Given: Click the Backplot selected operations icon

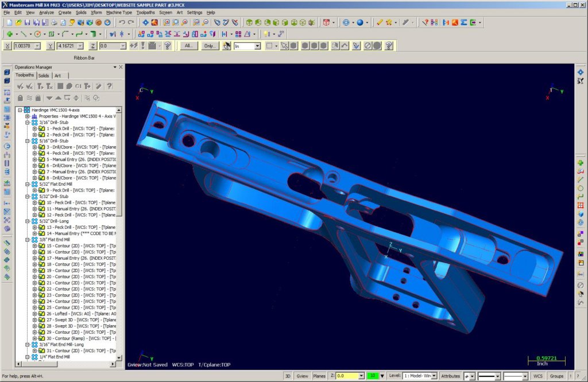Looking at the screenshot, I should click(60, 86).
